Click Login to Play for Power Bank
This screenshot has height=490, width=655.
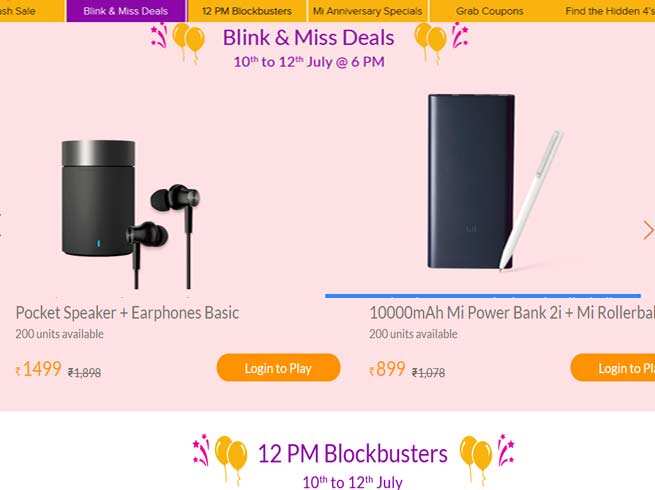tap(613, 368)
